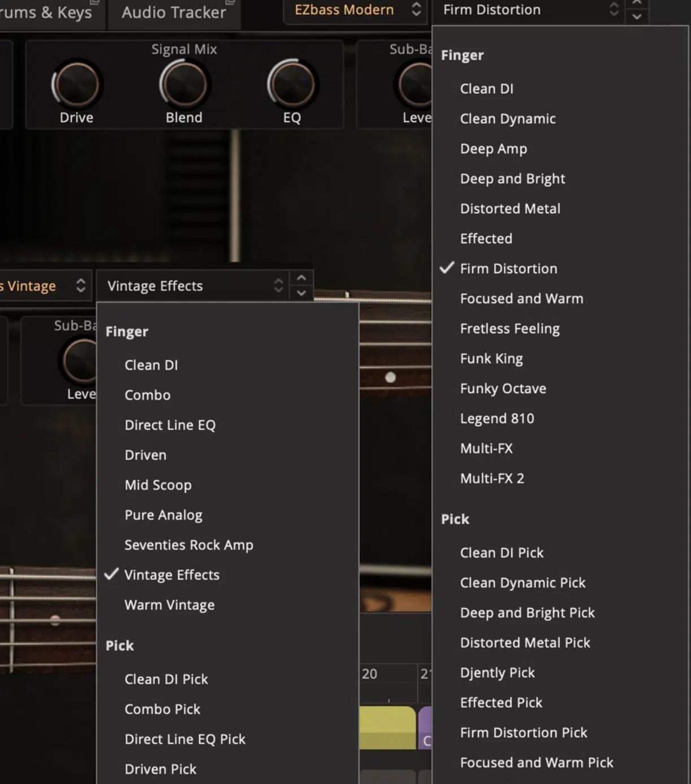Choose the Focused and Warm Pick preset

click(x=560, y=763)
